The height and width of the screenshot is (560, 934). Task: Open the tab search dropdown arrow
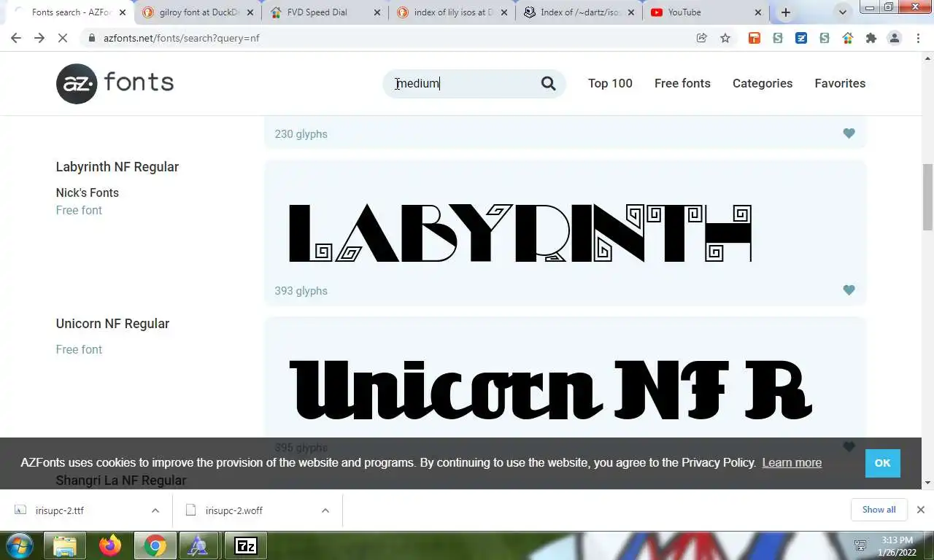[843, 12]
